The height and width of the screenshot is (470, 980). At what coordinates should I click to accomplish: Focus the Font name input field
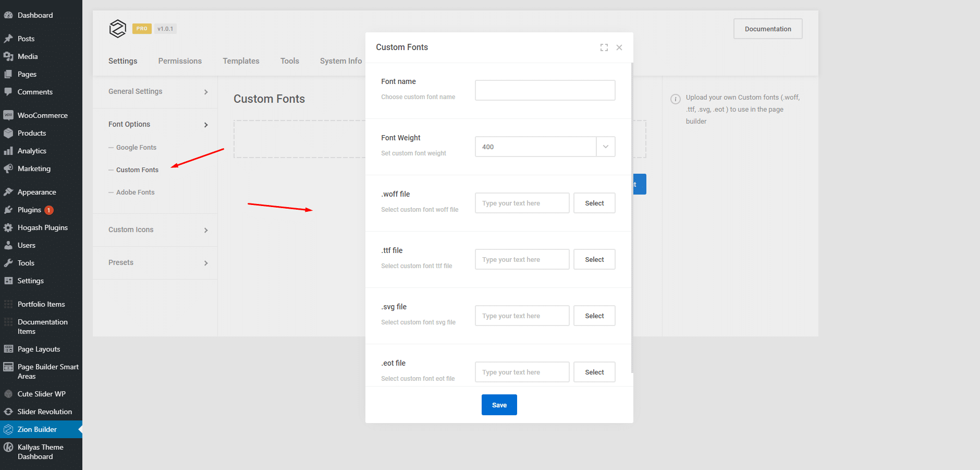pyautogui.click(x=545, y=90)
